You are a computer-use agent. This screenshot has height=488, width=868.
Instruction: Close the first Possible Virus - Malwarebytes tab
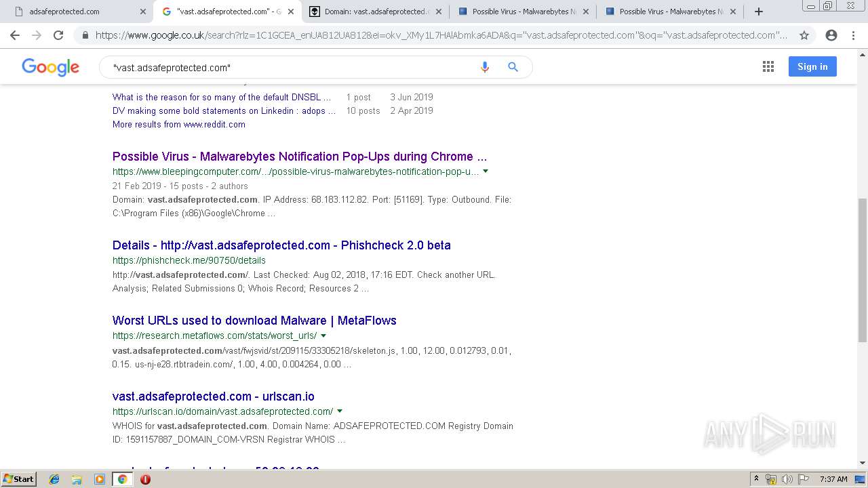[x=585, y=12]
